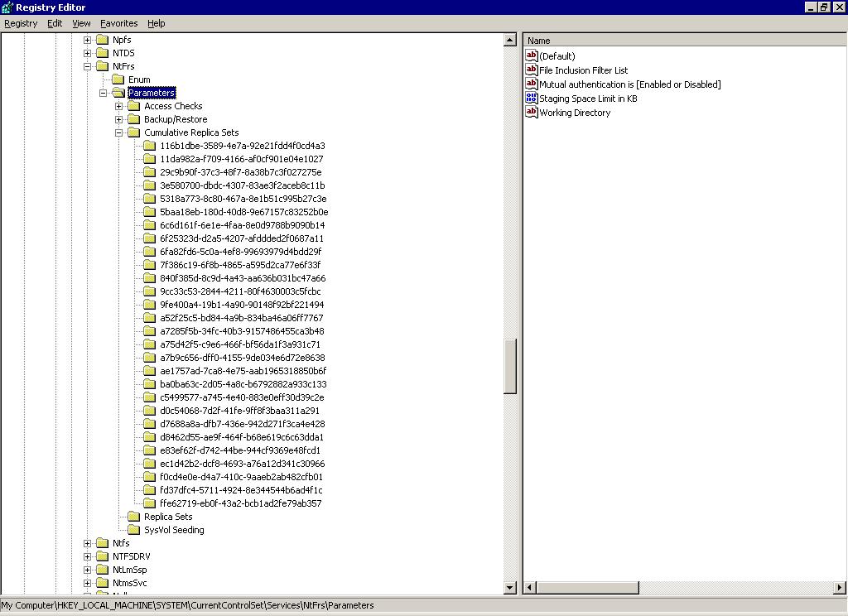Open the View menu
Image resolution: width=848 pixels, height=616 pixels.
80,23
